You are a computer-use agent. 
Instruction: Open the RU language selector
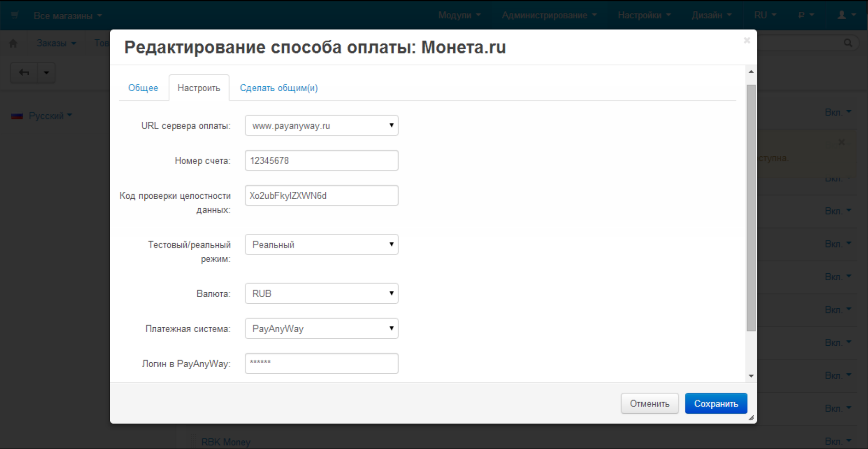pos(765,15)
